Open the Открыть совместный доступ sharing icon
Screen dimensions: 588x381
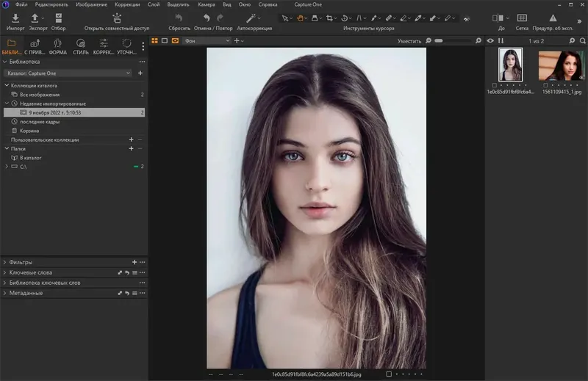click(x=117, y=18)
